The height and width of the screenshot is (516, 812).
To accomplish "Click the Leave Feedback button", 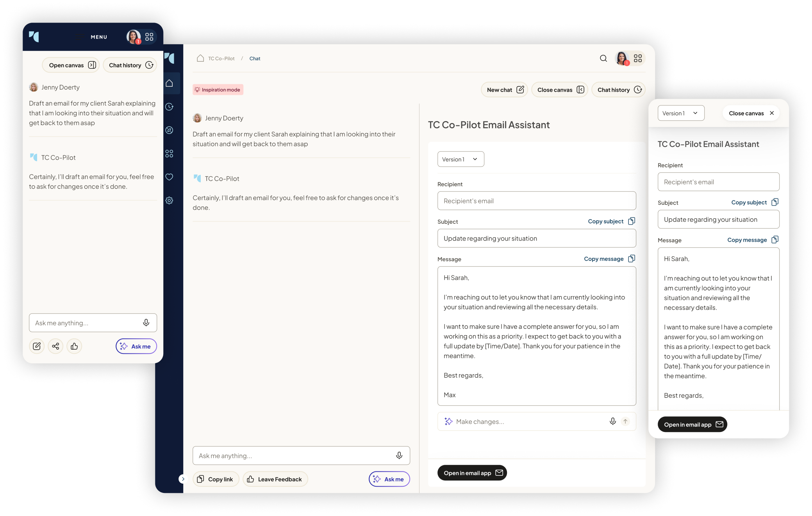I will click(x=275, y=479).
